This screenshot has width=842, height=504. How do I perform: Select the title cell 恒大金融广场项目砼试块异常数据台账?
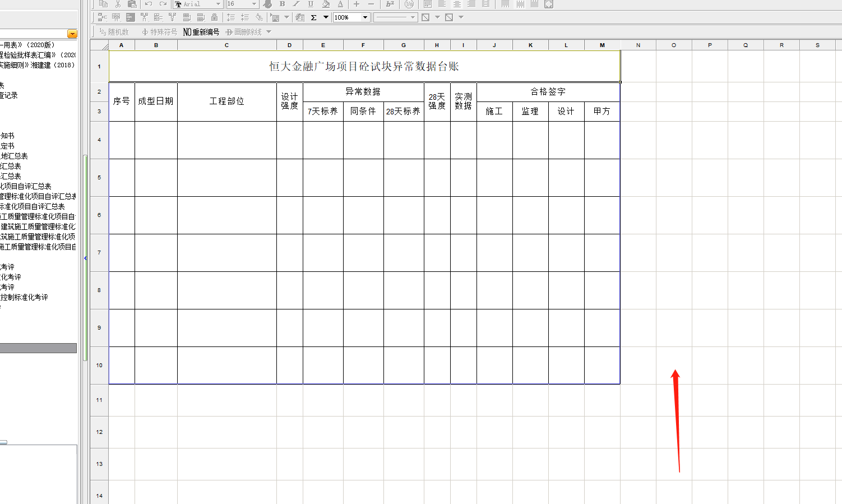(x=364, y=66)
